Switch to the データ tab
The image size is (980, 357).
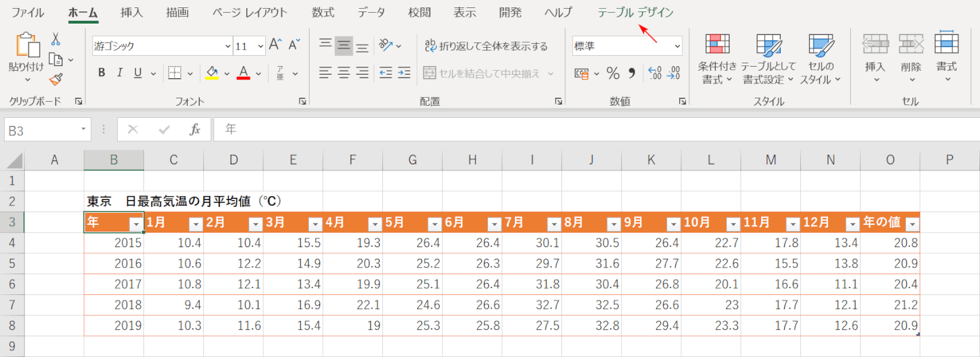tap(372, 12)
